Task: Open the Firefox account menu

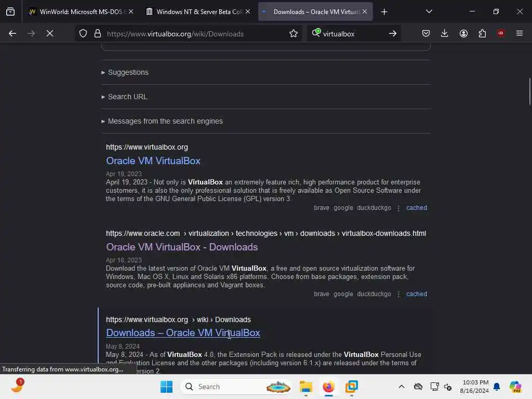Action: [x=463, y=34]
